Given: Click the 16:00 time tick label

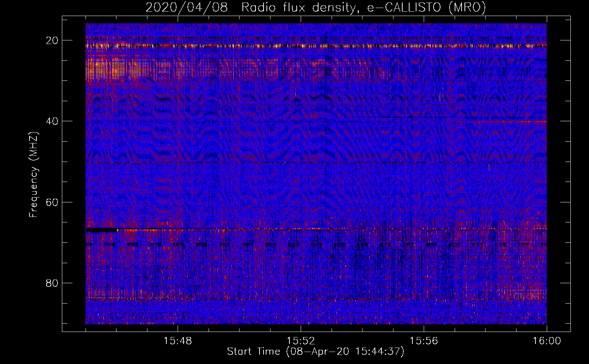Looking at the screenshot, I should (x=547, y=341).
